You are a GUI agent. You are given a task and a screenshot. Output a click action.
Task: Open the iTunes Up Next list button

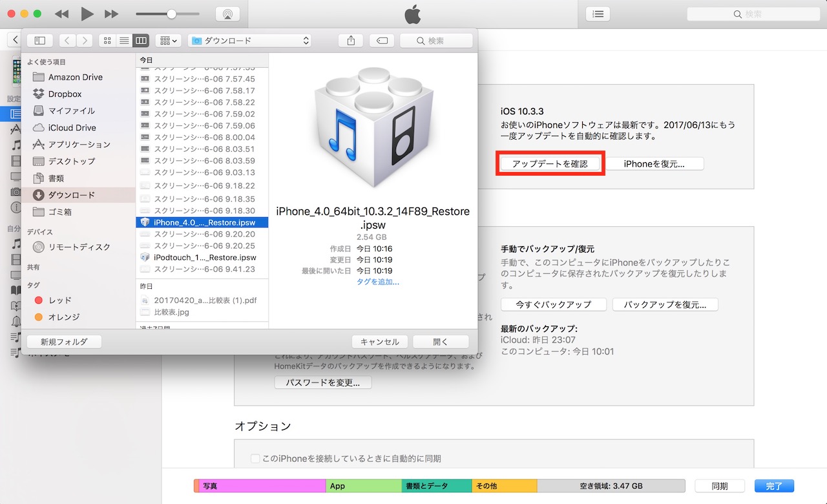(598, 14)
